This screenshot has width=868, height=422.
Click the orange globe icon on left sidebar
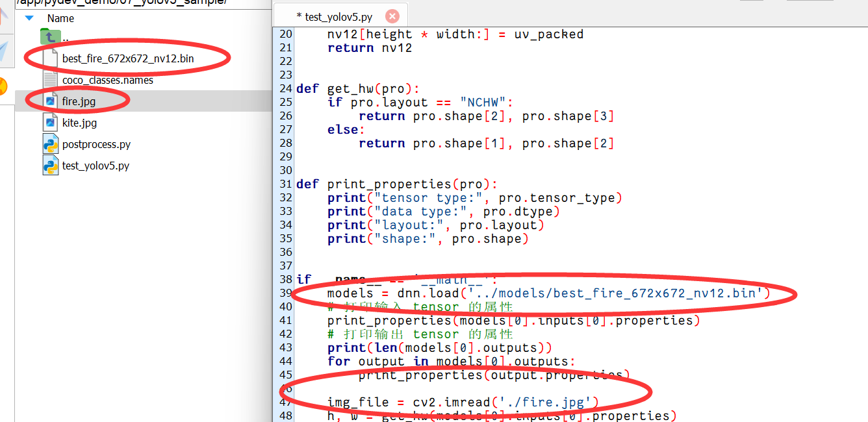(x=3, y=86)
